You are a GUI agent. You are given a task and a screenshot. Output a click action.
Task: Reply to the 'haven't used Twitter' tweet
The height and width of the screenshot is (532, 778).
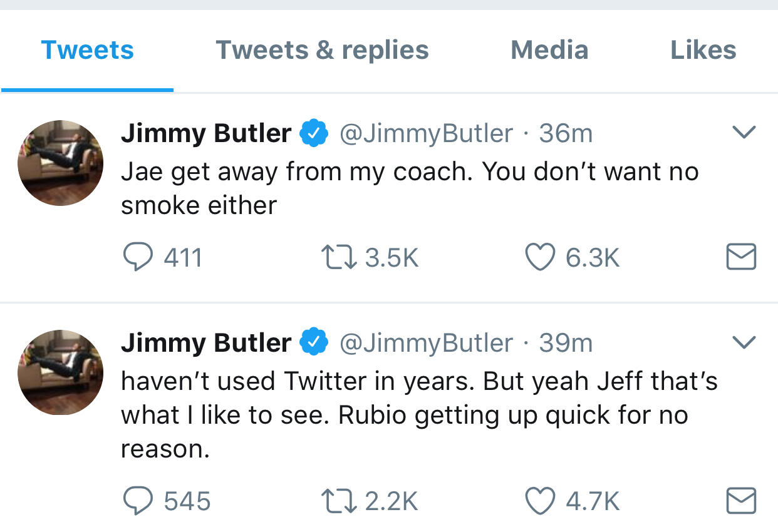click(x=137, y=501)
